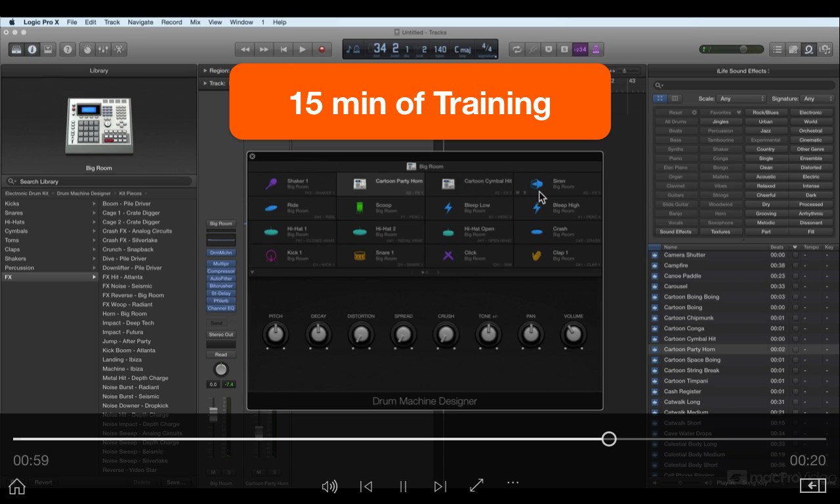Click the VOLUME knob in Drum Machine Designer

coord(573,335)
